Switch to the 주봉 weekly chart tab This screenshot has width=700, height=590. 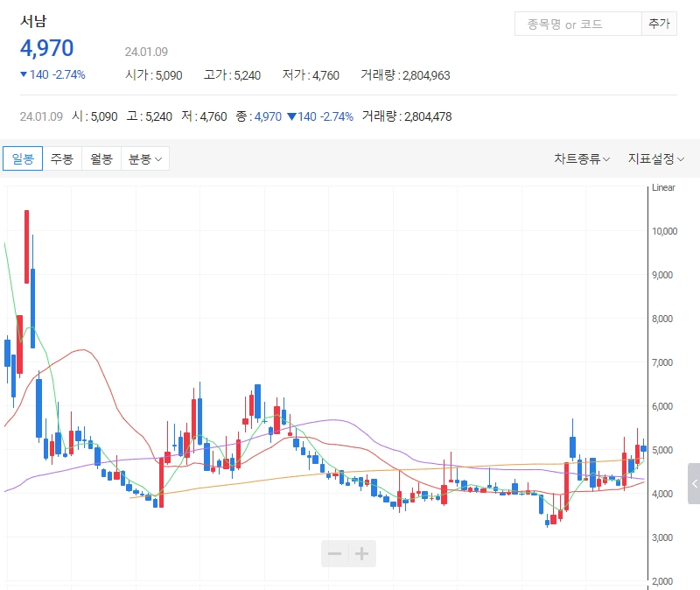[x=62, y=158]
